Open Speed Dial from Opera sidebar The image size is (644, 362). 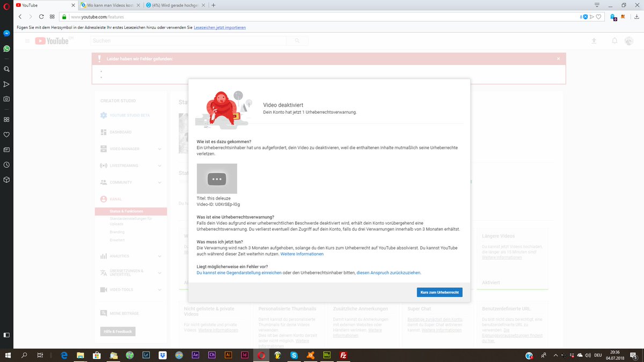pyautogui.click(x=6, y=119)
